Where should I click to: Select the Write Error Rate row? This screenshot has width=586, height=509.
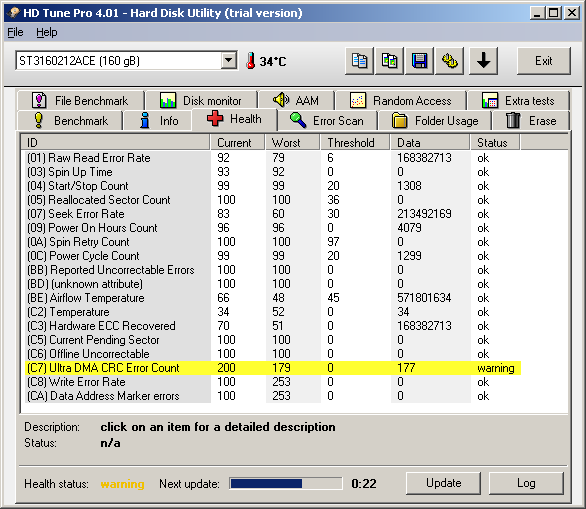coord(273,382)
